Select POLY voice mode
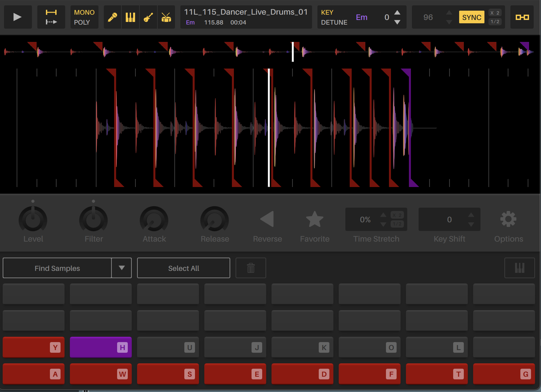The height and width of the screenshot is (392, 541). click(82, 22)
